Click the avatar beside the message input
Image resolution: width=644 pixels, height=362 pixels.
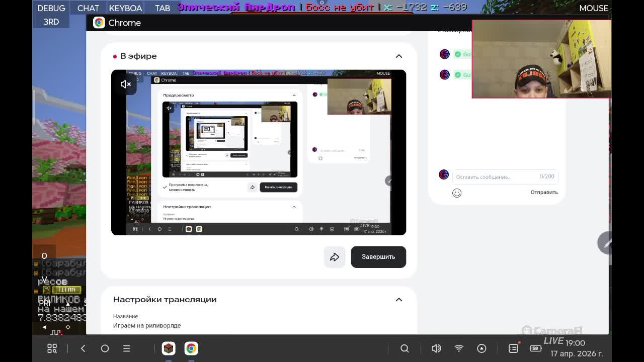click(x=444, y=174)
